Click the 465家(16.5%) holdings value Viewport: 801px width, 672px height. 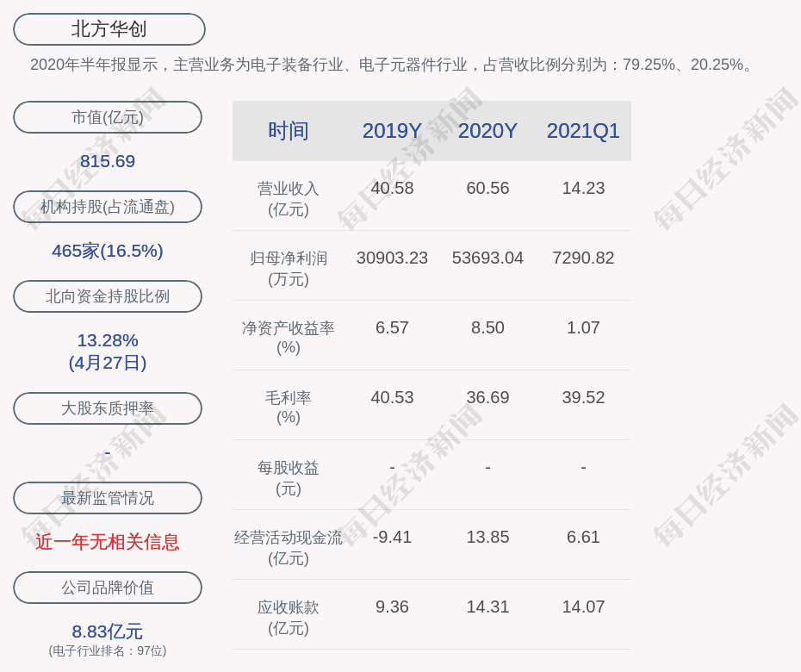(108, 251)
